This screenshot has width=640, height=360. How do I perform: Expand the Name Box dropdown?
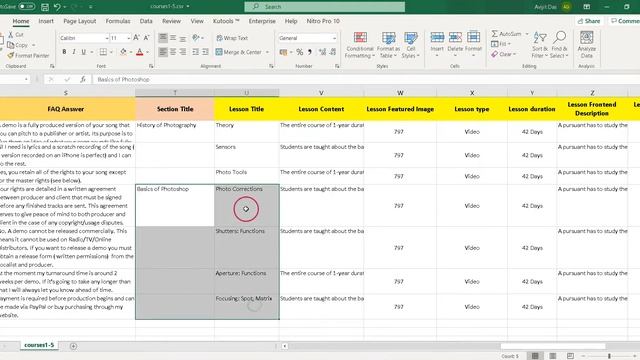(26, 80)
